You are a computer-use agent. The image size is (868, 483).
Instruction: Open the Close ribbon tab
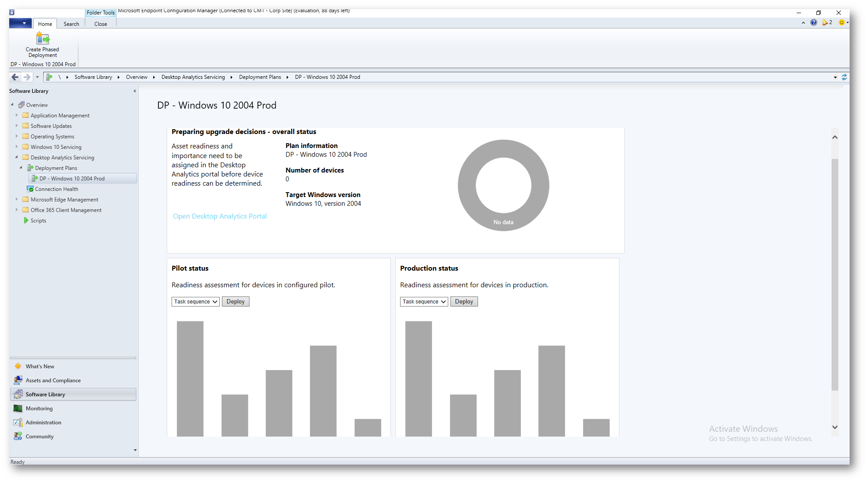101,24
